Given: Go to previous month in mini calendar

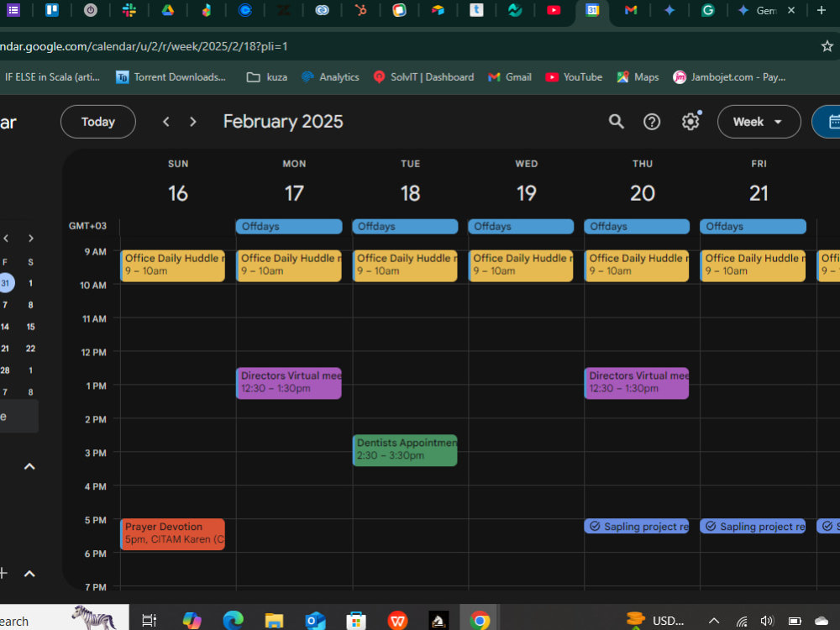Looking at the screenshot, I should click(x=6, y=239).
